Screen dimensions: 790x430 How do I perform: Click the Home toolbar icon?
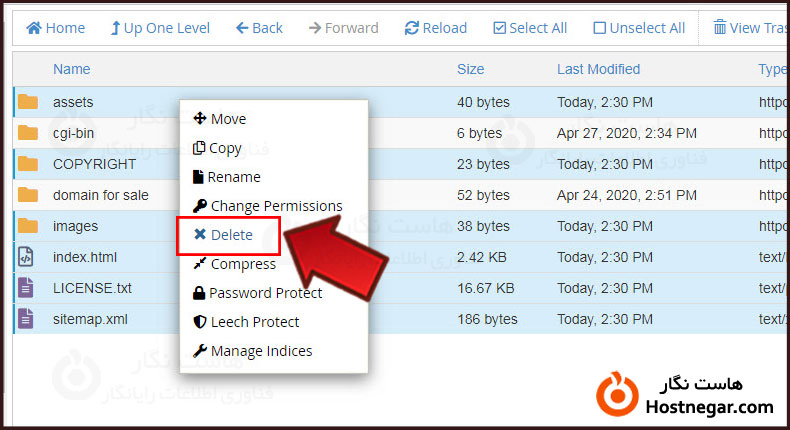tap(34, 28)
